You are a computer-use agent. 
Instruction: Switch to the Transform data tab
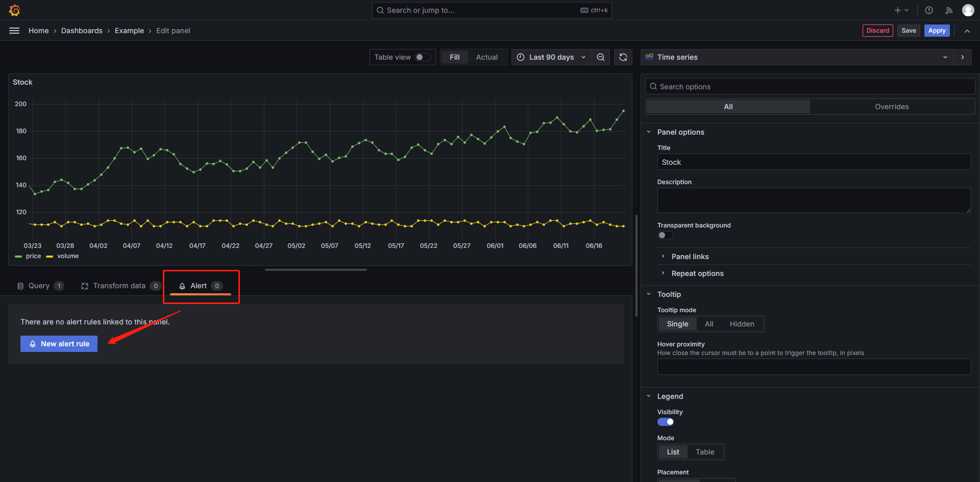(120, 286)
